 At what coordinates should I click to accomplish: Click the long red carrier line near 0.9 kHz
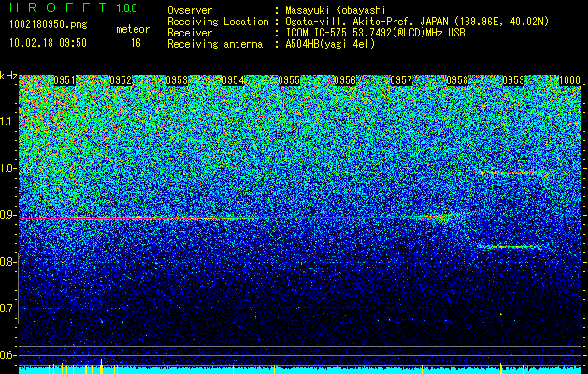(x=233, y=218)
